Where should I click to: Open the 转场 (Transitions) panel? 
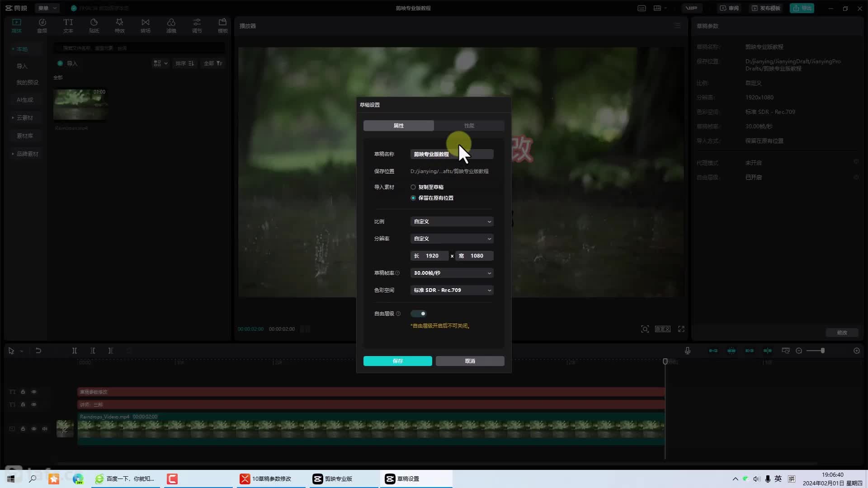click(x=145, y=26)
